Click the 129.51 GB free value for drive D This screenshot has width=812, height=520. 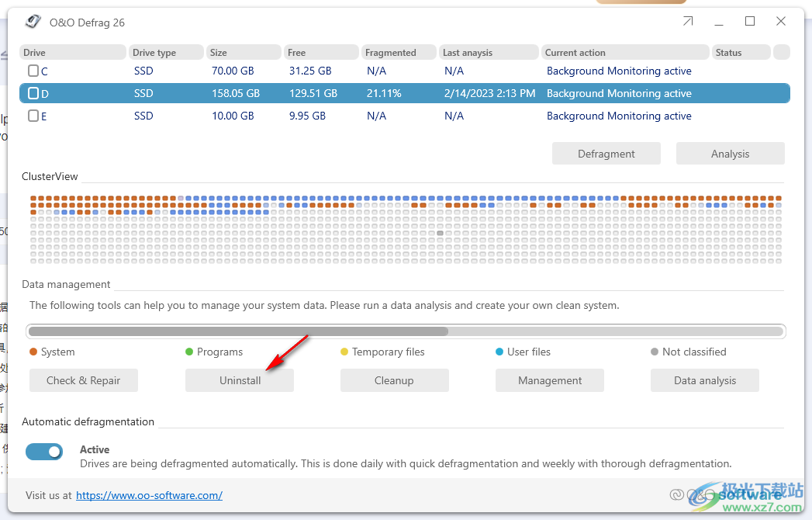click(313, 93)
